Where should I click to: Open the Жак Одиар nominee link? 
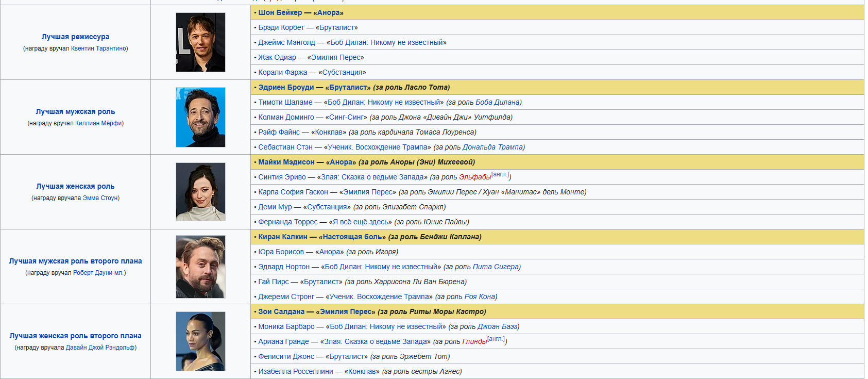click(277, 57)
